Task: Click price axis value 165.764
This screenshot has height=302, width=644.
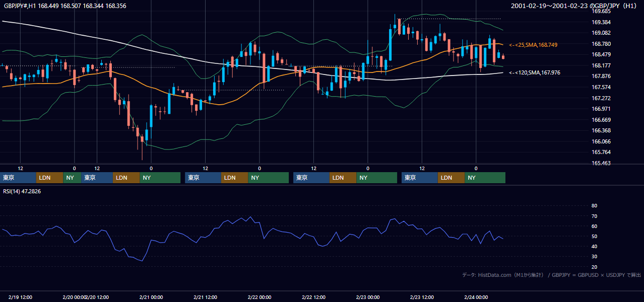Action: [x=601, y=153]
